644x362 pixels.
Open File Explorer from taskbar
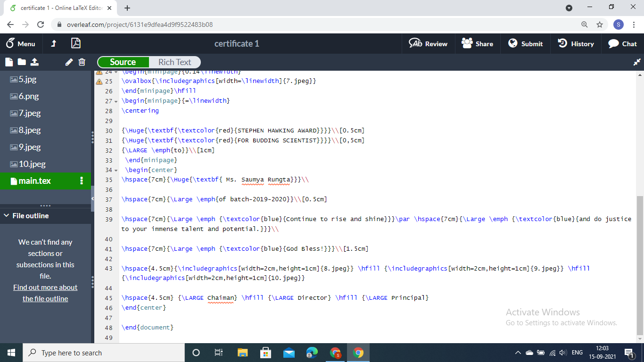pyautogui.click(x=243, y=353)
